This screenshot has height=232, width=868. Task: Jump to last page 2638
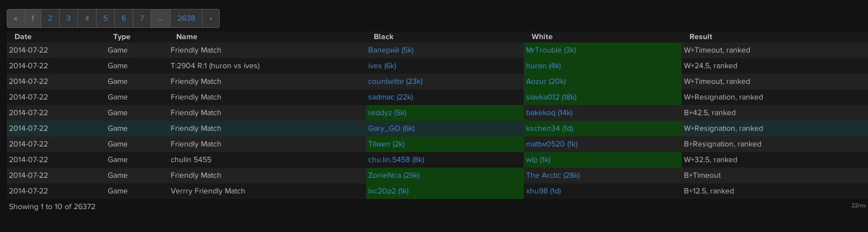[x=186, y=18]
